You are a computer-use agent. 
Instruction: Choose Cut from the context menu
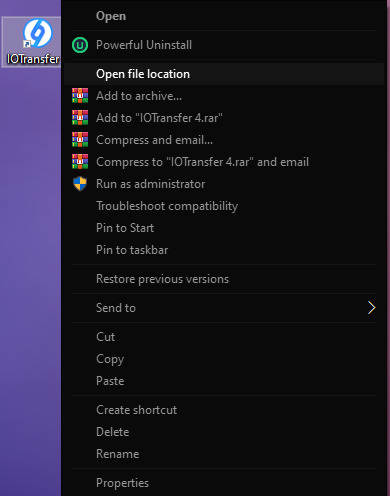[x=224, y=337]
